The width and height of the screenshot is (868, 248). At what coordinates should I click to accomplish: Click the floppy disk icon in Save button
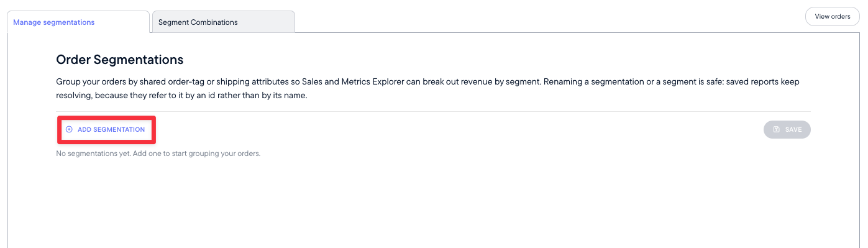[x=776, y=129]
